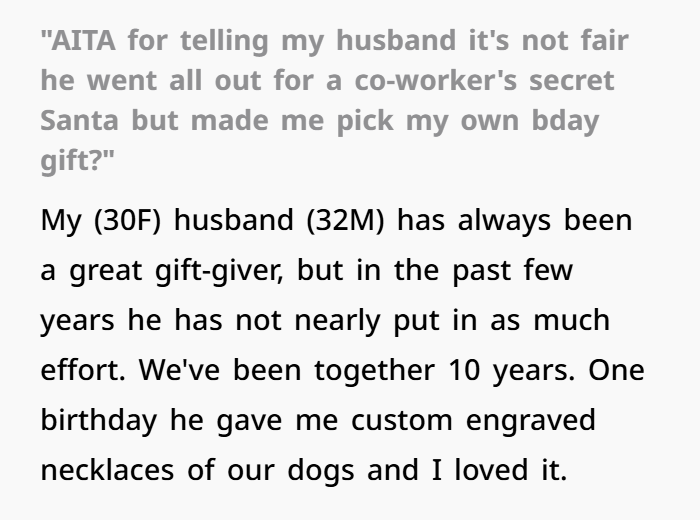
Task: Click the word "custom" in the paragraph
Action: [401, 420]
